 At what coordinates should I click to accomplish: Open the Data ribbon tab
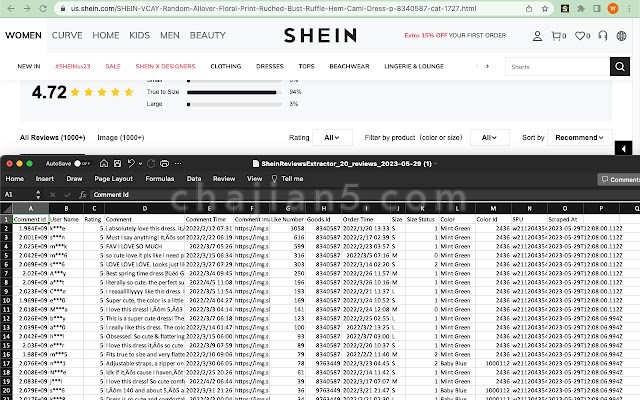pyautogui.click(x=194, y=179)
